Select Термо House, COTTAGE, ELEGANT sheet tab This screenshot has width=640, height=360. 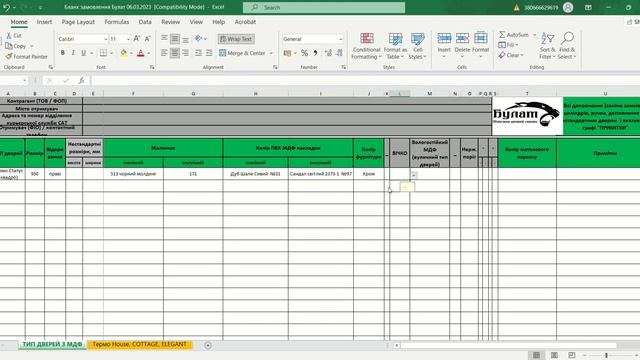(x=139, y=344)
